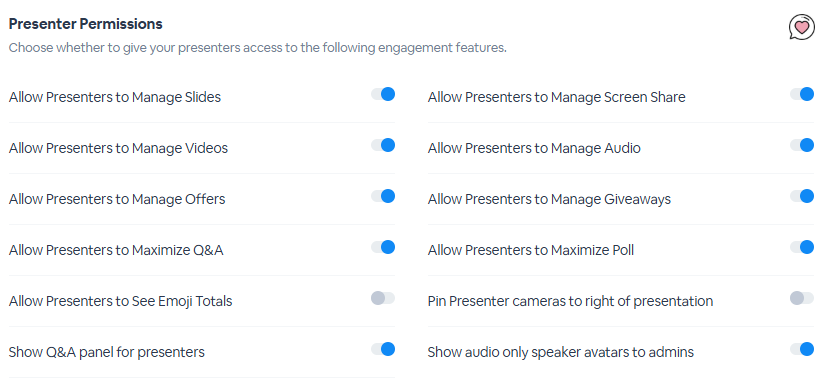Turn off Show Q&A panel for presenters
This screenshot has width=822, height=379.
383,349
